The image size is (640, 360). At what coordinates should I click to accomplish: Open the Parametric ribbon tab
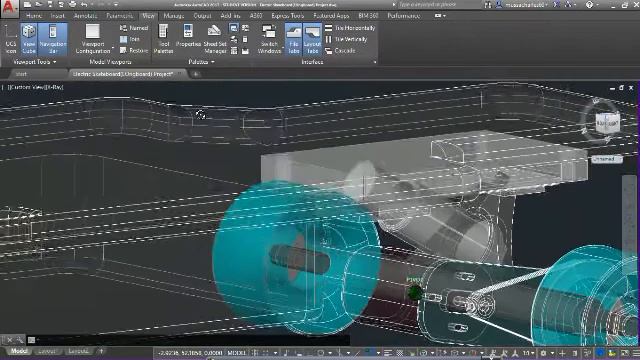click(119, 16)
